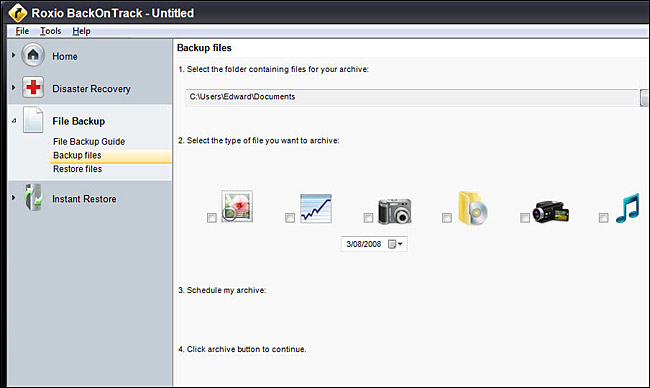
Task: Open the File Backup Guide
Action: coord(89,141)
